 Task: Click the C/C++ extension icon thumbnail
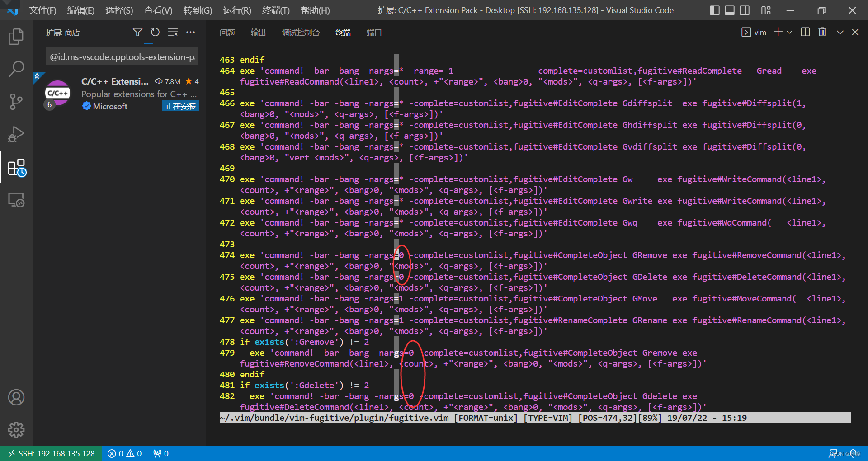[x=57, y=93]
